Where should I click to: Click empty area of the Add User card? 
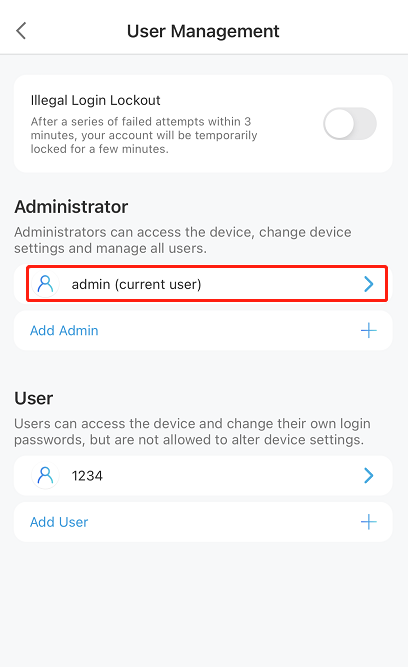pyautogui.click(x=221, y=522)
